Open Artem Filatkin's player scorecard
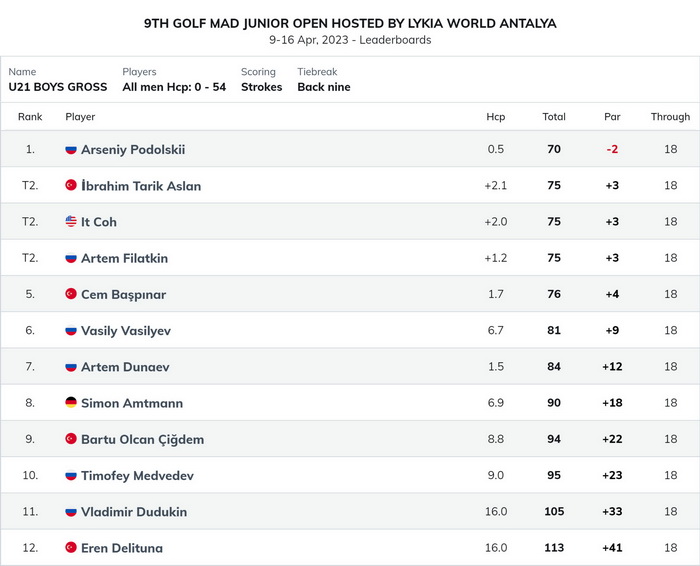Viewport: 700px width, 566px height. pyautogui.click(x=125, y=258)
